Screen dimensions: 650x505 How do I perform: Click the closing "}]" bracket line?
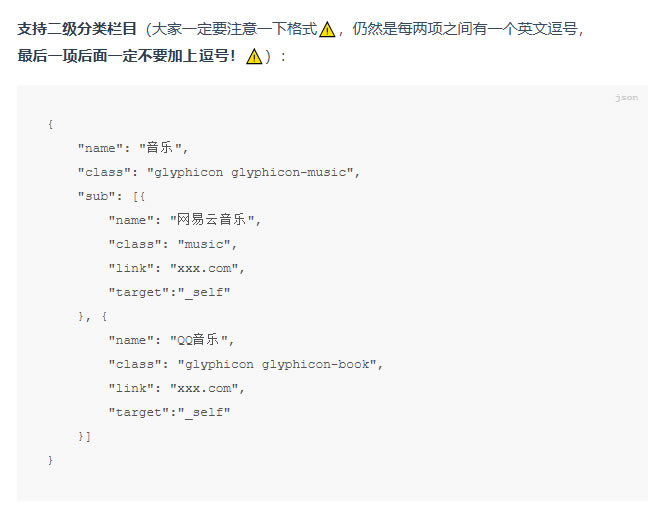click(x=84, y=436)
